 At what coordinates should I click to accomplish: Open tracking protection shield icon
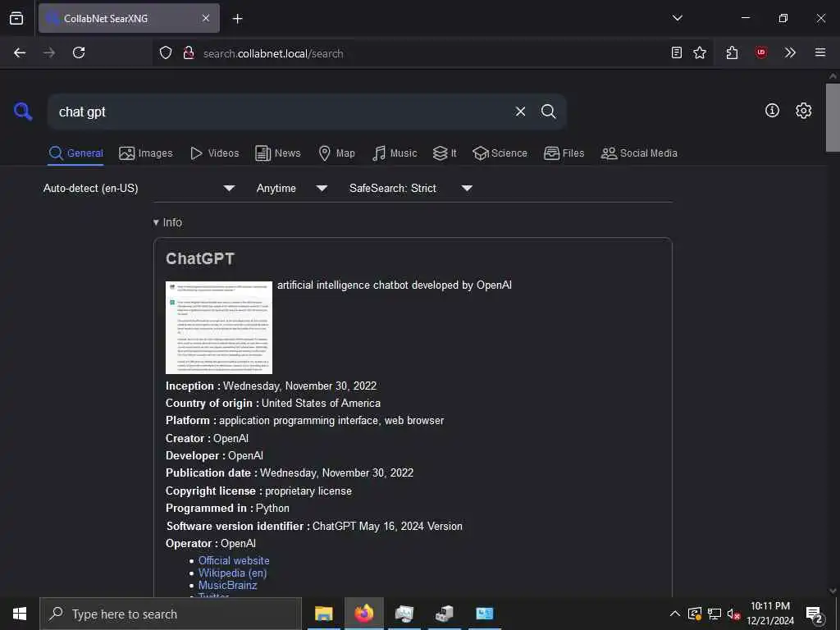166,52
